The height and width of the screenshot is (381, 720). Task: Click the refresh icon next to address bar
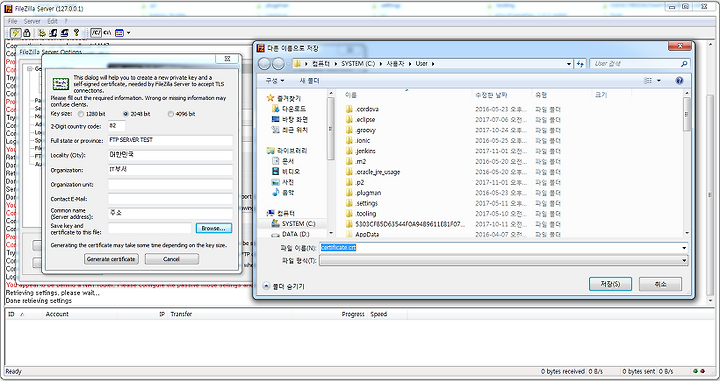[580, 64]
